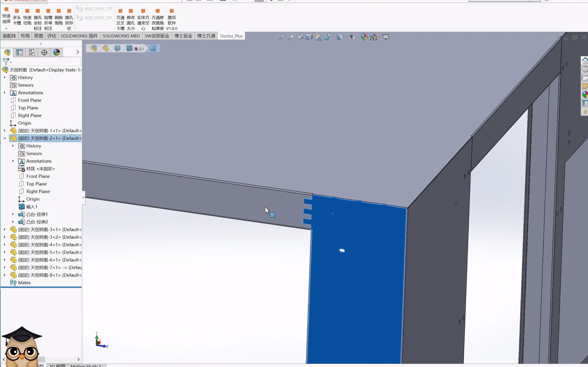Collapse the 天创拆图-2<1> assembly node
Viewport: 588px width, 367px height.
pyautogui.click(x=5, y=138)
